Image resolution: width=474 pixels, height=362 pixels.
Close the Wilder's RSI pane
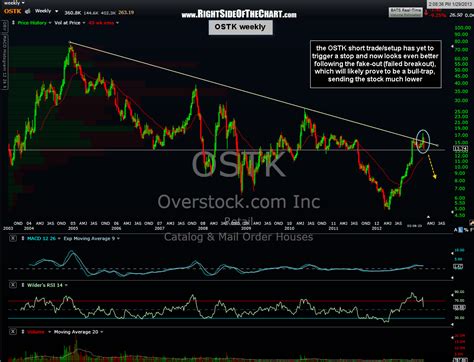click(x=12, y=285)
